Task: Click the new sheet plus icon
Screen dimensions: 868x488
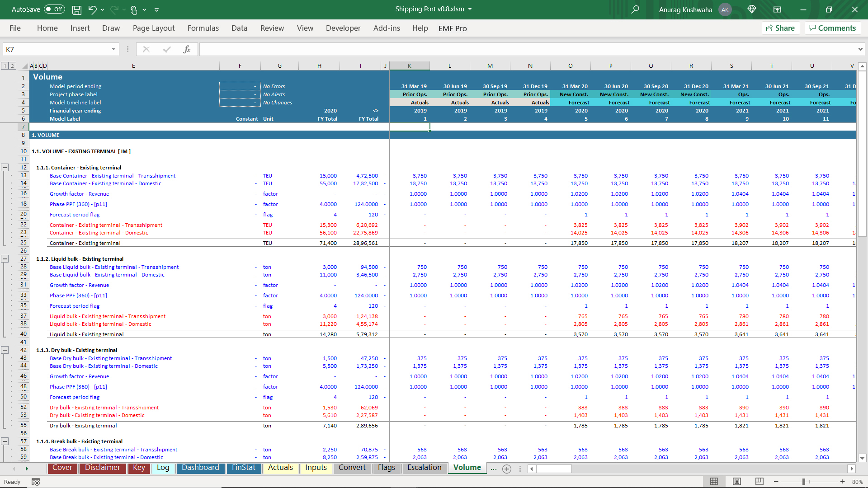Action: pyautogui.click(x=507, y=469)
